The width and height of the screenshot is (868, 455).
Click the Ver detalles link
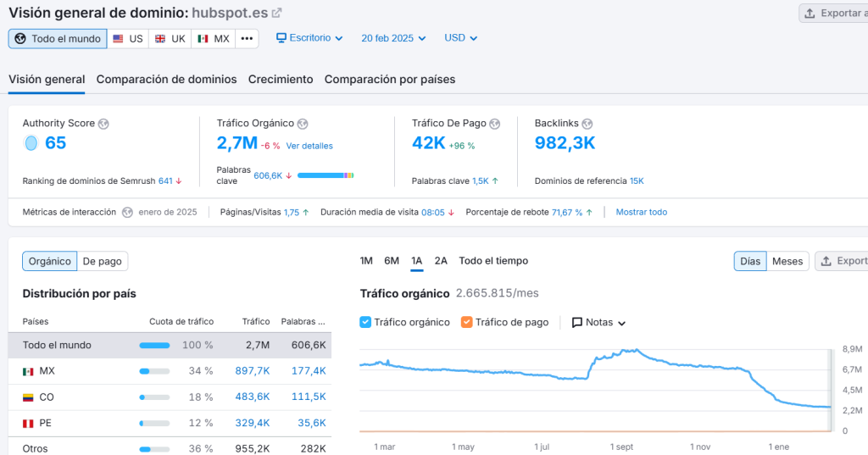tap(309, 146)
